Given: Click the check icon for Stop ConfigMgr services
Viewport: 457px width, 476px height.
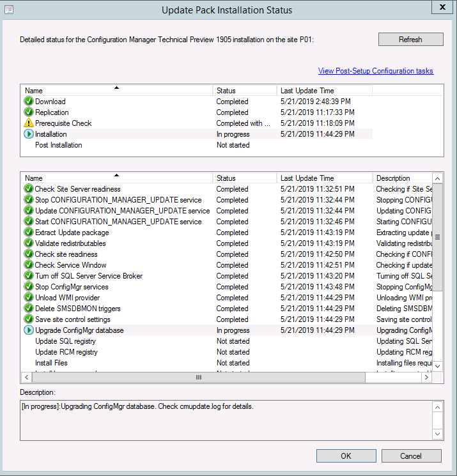Looking at the screenshot, I should pyautogui.click(x=29, y=287).
